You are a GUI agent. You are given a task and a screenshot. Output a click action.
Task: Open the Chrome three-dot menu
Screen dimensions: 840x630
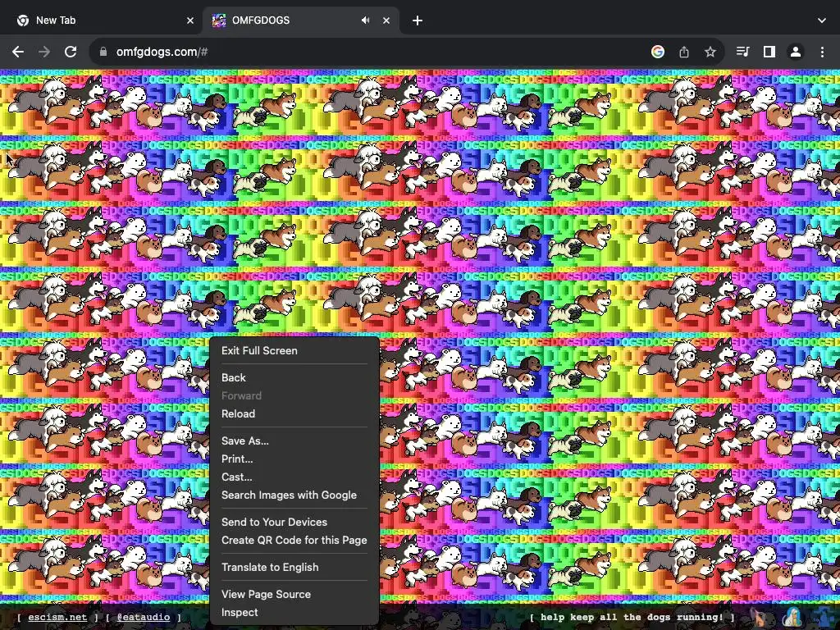pyautogui.click(x=822, y=52)
